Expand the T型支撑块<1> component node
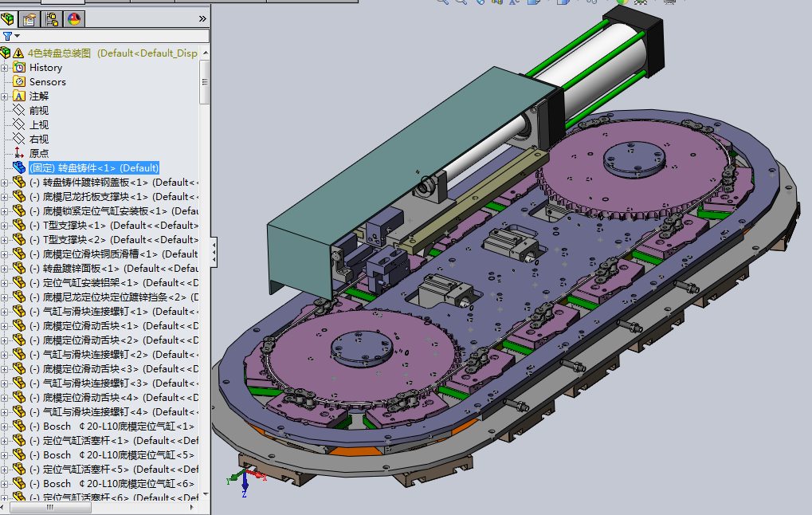 [x=5, y=226]
